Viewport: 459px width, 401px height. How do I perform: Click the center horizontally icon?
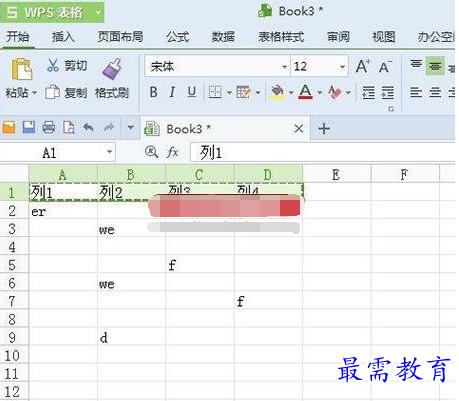coord(435,92)
